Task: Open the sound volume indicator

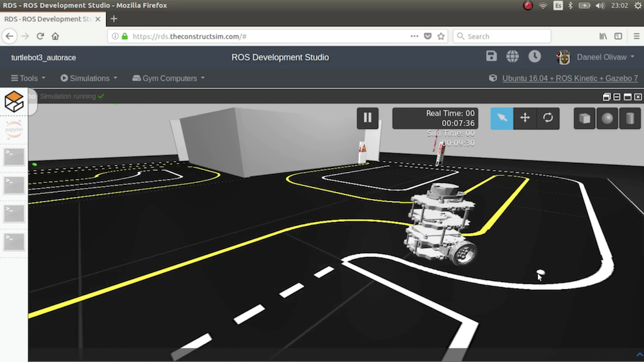Action: (x=600, y=5)
